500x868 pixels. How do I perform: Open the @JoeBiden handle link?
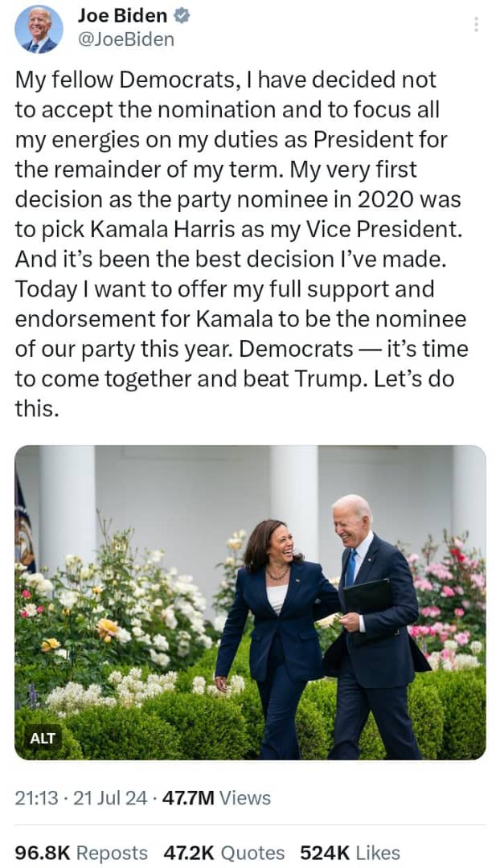[x=126, y=39]
